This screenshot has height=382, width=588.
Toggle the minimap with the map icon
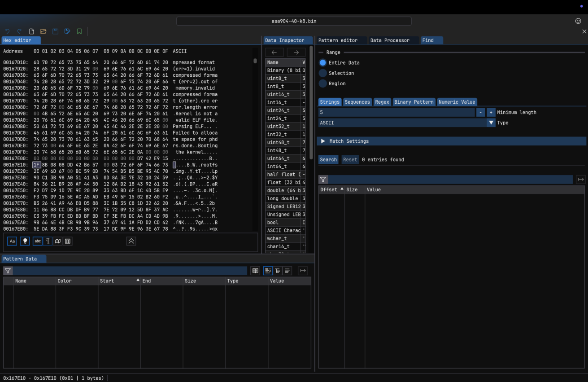58,241
